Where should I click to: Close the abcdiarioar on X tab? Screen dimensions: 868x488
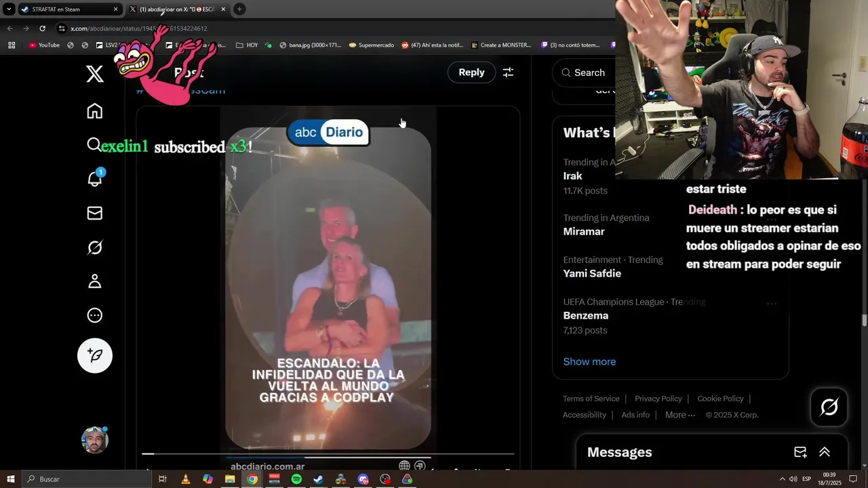point(223,9)
